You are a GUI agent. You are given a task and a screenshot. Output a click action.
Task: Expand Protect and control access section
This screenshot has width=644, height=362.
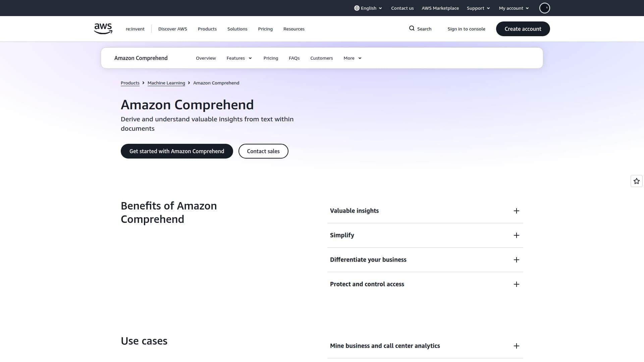point(425,284)
